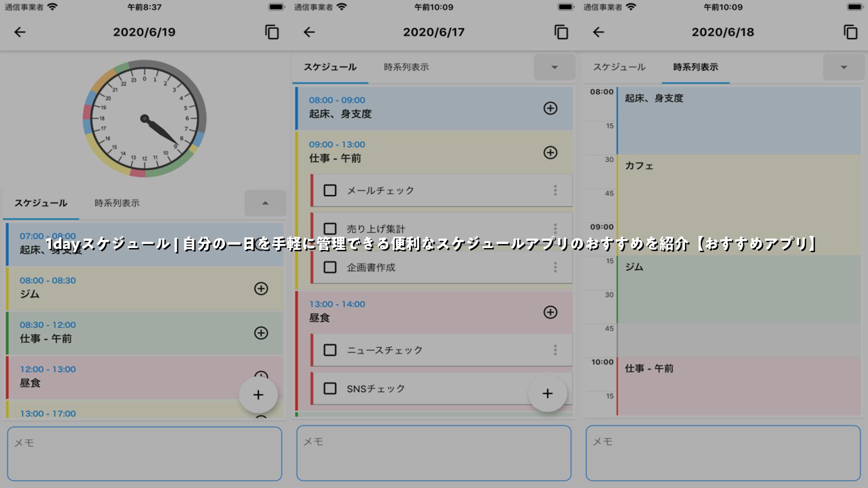Focus メモ field on 2020/6/18 screen
The image size is (868, 488).
pos(723,453)
